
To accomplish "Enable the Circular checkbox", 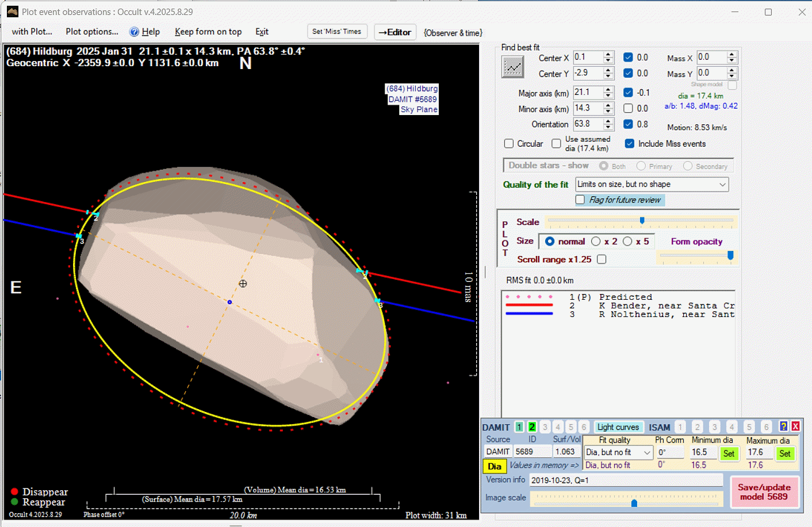I will (x=509, y=144).
